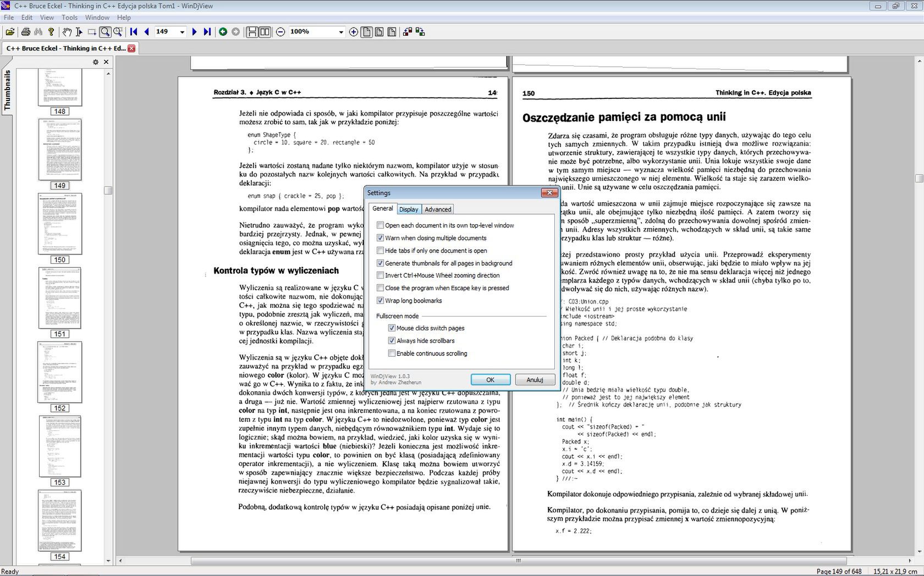Open thumbnails panel gear settings
924x576 pixels.
click(96, 62)
